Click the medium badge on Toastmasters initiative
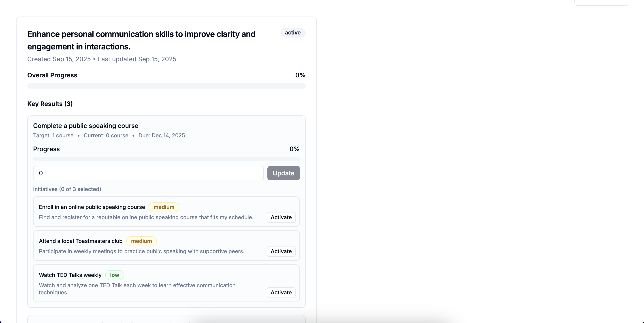 141,241
